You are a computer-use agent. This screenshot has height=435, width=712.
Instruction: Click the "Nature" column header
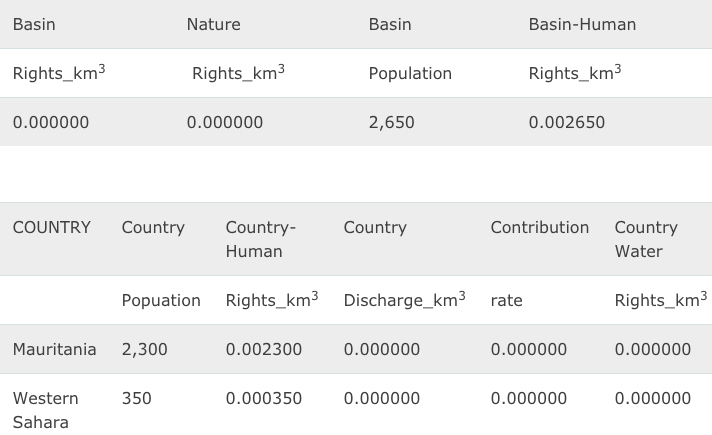213,24
